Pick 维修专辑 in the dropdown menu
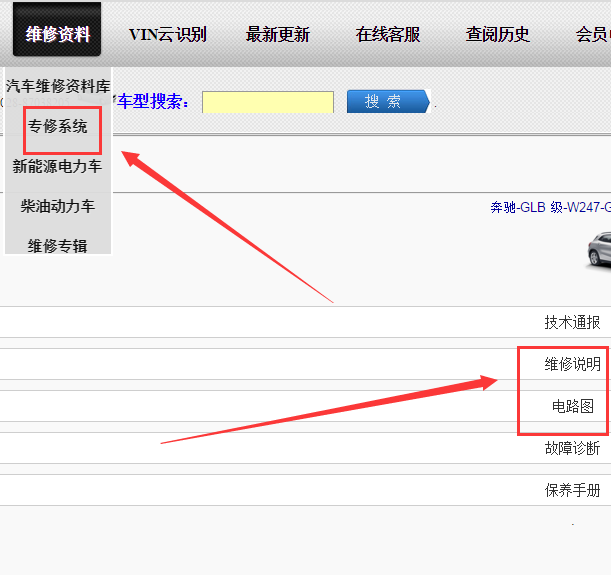 click(58, 245)
